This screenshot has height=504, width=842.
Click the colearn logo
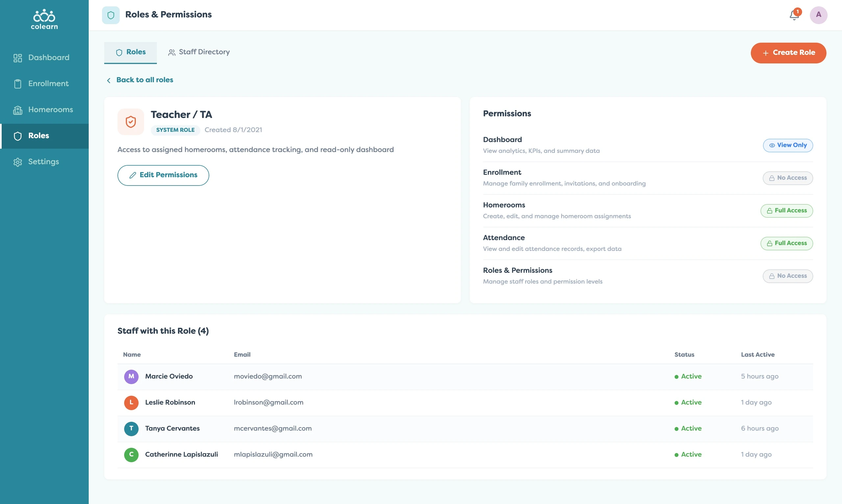(44, 19)
